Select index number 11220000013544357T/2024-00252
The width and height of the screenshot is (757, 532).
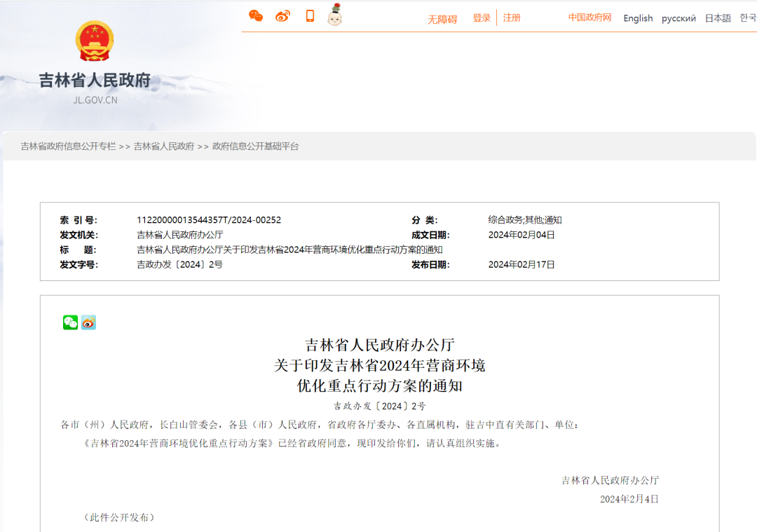pyautogui.click(x=209, y=220)
